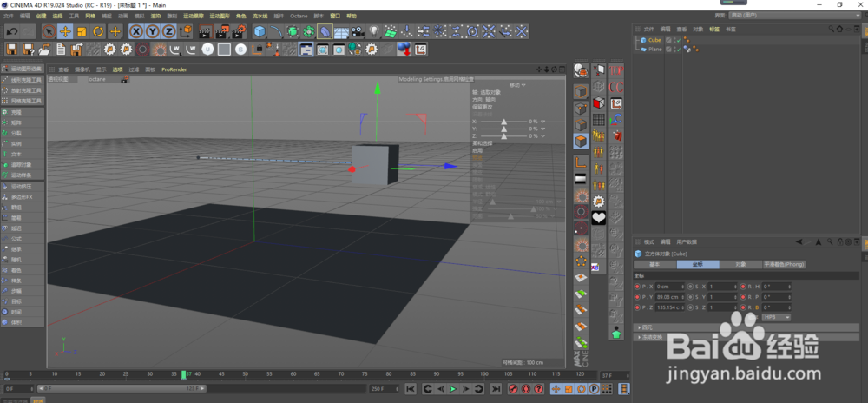
Task: Add a Cube primitive object
Action: click(x=260, y=31)
